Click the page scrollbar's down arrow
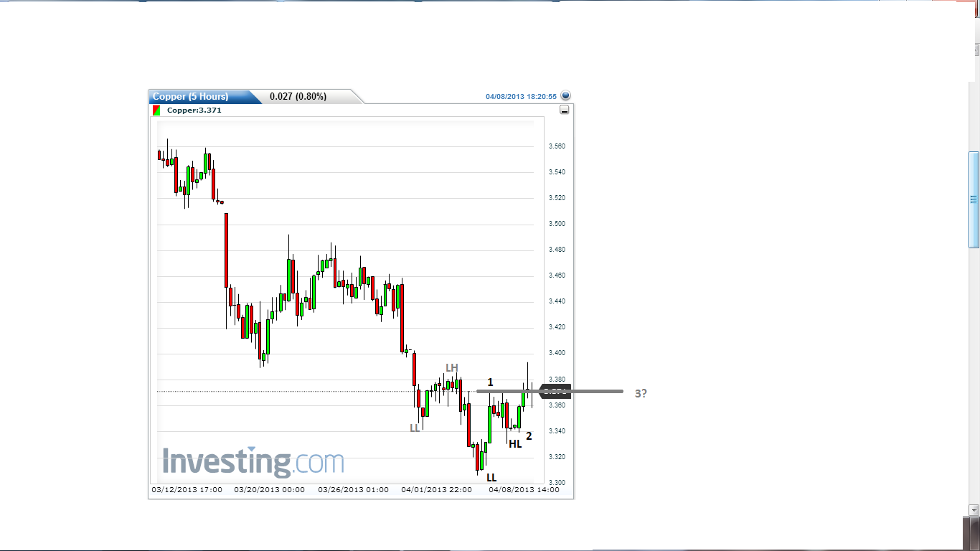The height and width of the screenshot is (551, 980). coord(974,509)
